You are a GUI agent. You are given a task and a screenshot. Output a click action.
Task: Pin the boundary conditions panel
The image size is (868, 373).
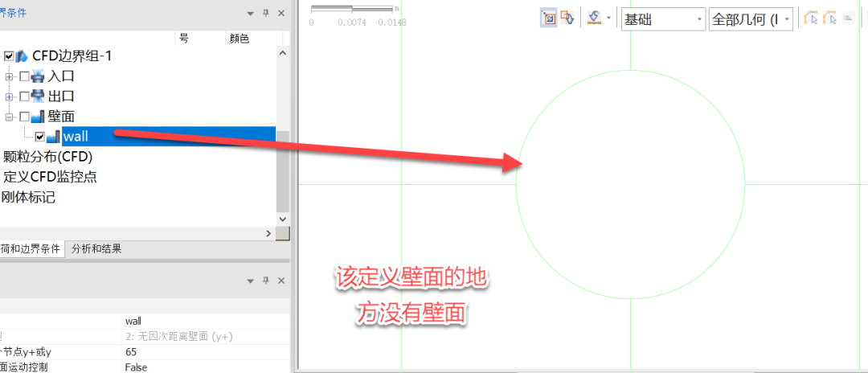266,14
